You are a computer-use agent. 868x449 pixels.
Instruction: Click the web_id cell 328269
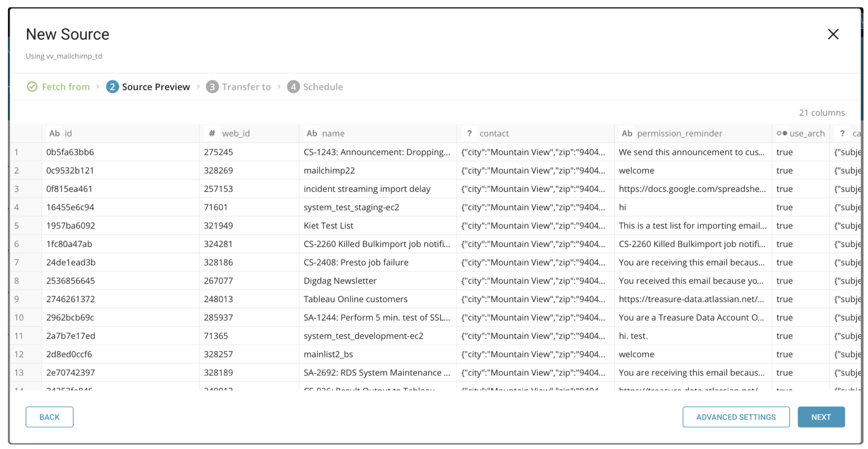[x=218, y=170]
